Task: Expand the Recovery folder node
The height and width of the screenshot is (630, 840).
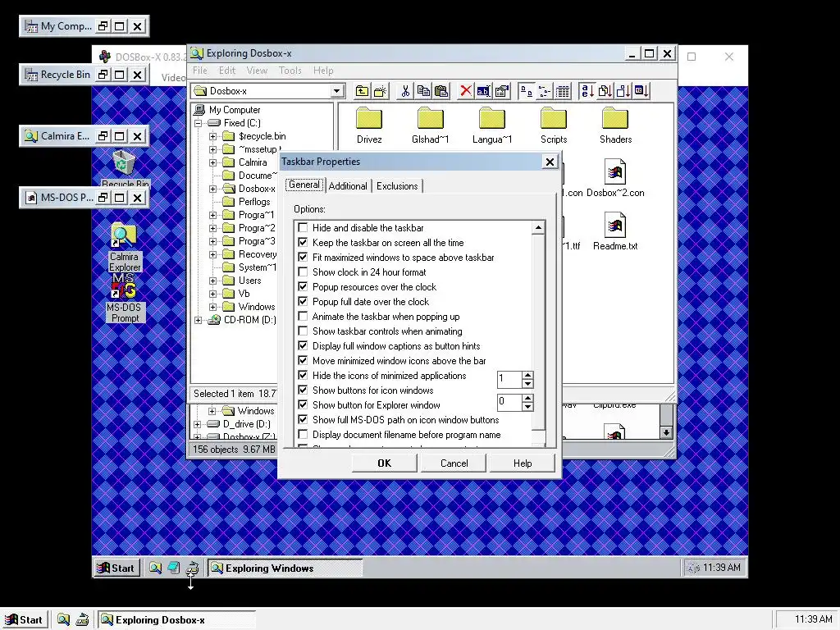Action: click(212, 254)
